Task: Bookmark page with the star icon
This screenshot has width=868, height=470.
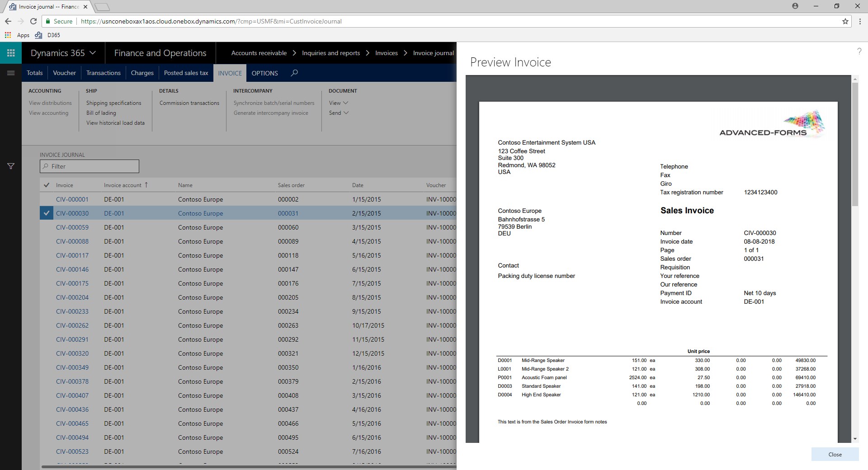Action: point(845,21)
